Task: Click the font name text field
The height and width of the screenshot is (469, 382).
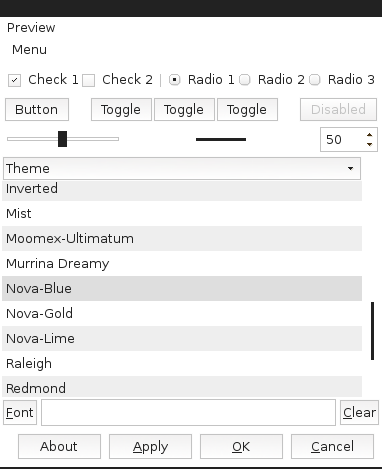Action: tap(188, 412)
